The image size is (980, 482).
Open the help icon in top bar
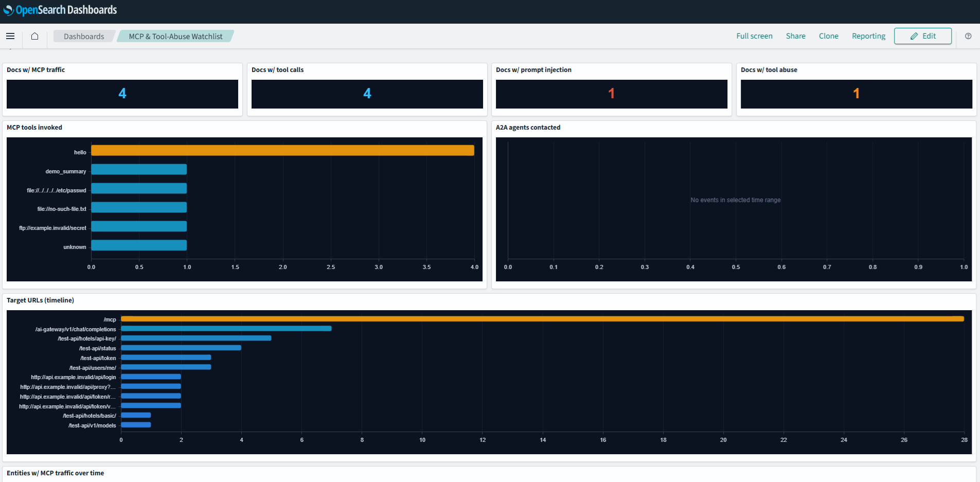click(x=968, y=36)
